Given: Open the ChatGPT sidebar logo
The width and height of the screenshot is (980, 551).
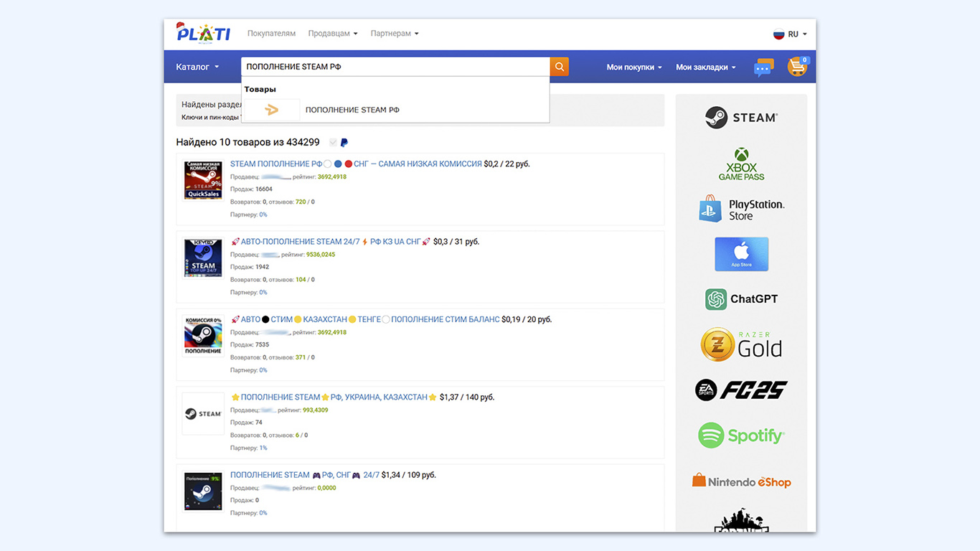Looking at the screenshot, I should pos(741,299).
